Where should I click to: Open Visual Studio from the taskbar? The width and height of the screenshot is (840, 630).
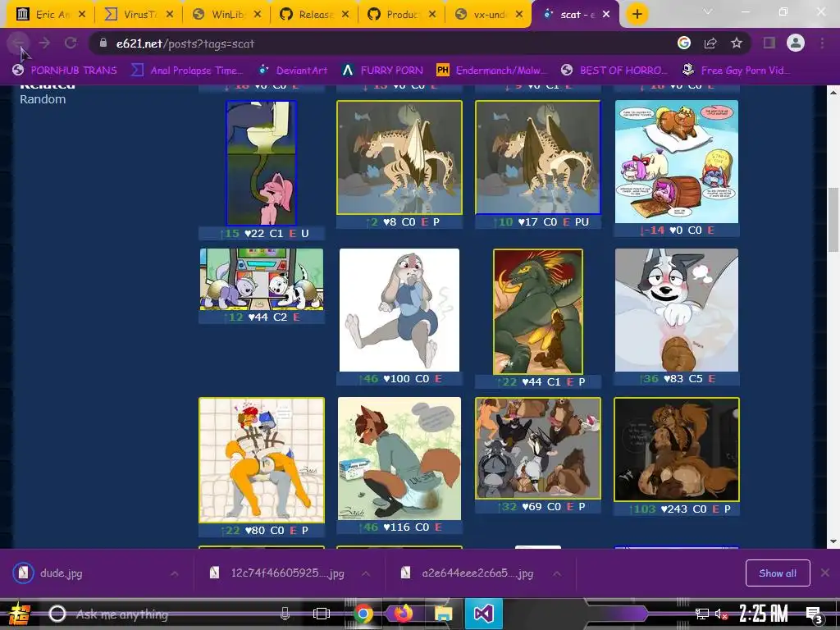pos(484,614)
